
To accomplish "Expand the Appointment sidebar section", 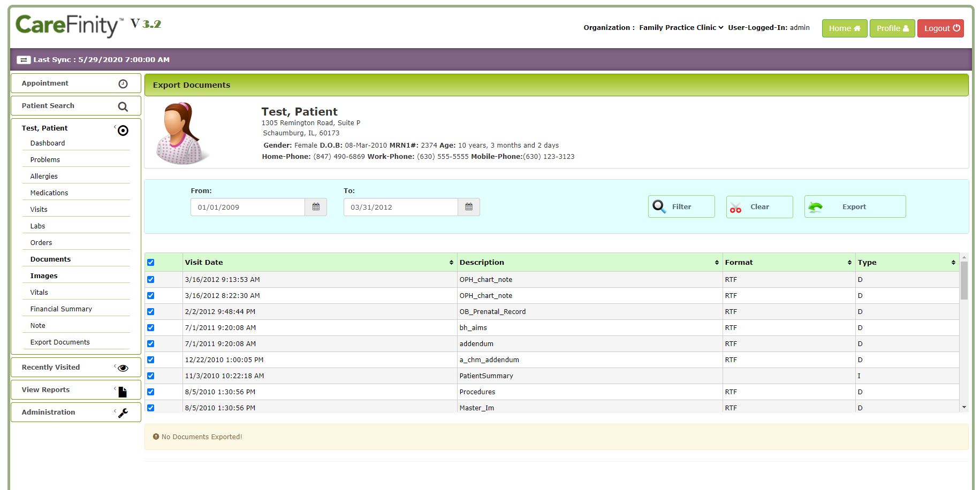I will [76, 83].
